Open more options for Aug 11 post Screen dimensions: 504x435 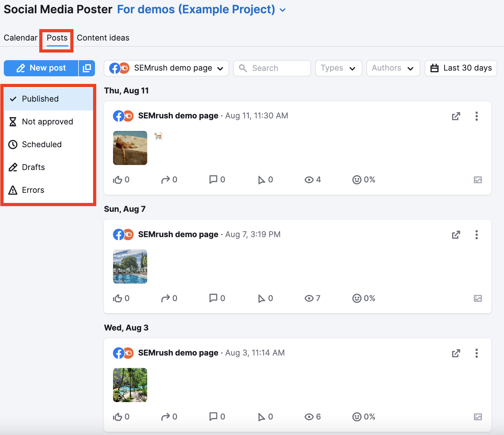pyautogui.click(x=476, y=116)
